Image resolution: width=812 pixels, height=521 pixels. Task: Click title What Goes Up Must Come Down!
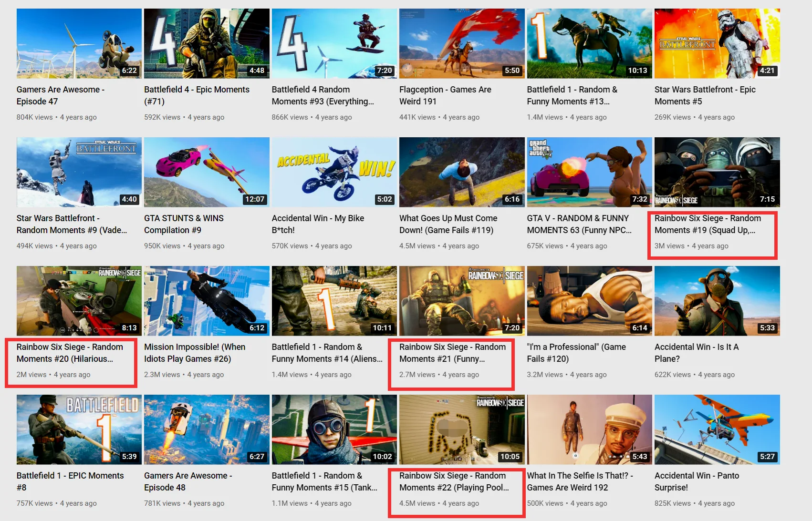[448, 224]
